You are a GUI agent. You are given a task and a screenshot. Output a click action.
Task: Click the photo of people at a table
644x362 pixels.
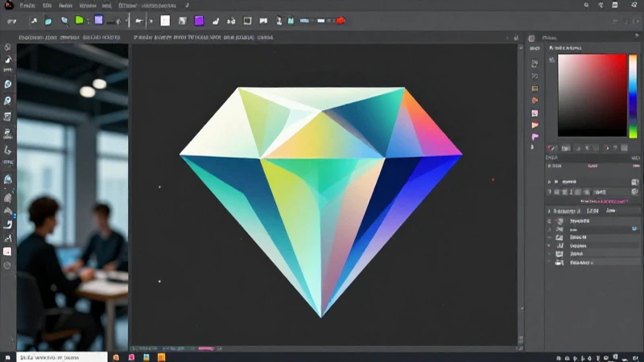click(72, 197)
